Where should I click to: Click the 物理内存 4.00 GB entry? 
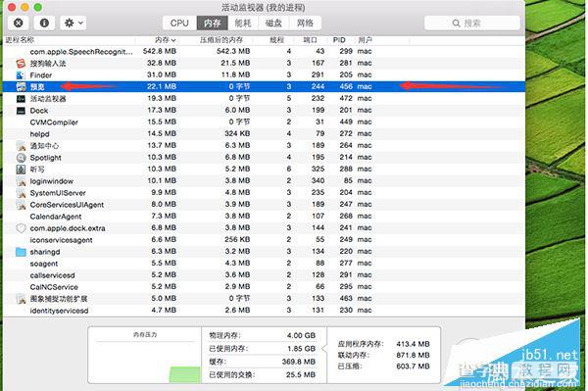click(x=262, y=335)
